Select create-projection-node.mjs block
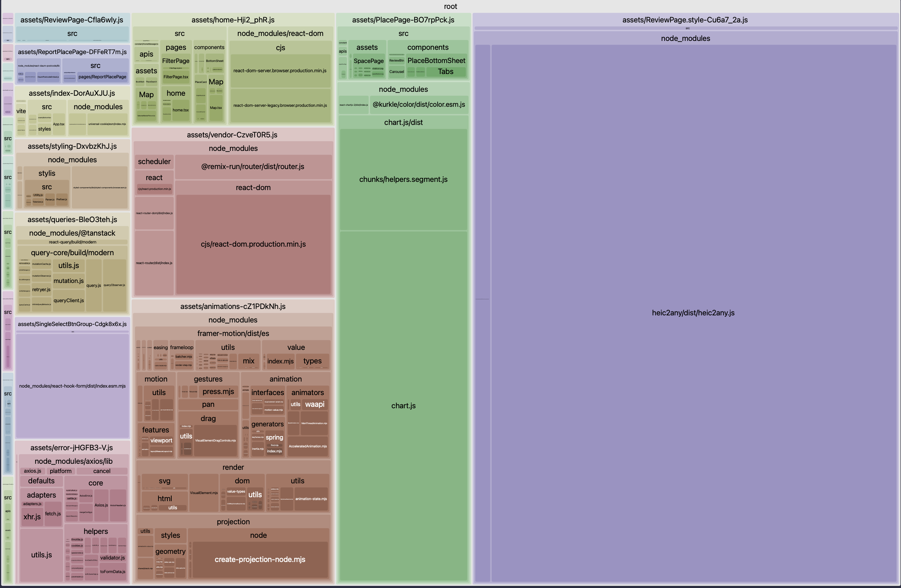The image size is (901, 588). coord(260,559)
